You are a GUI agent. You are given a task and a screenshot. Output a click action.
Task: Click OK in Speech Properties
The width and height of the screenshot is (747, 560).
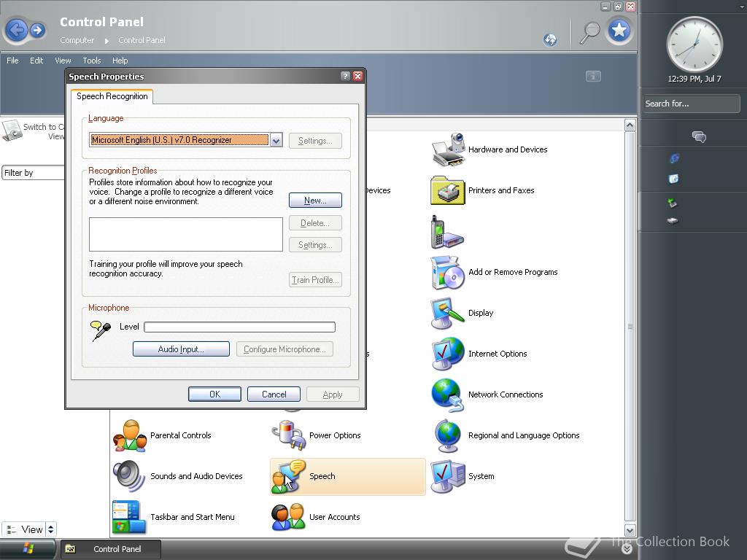(x=215, y=394)
